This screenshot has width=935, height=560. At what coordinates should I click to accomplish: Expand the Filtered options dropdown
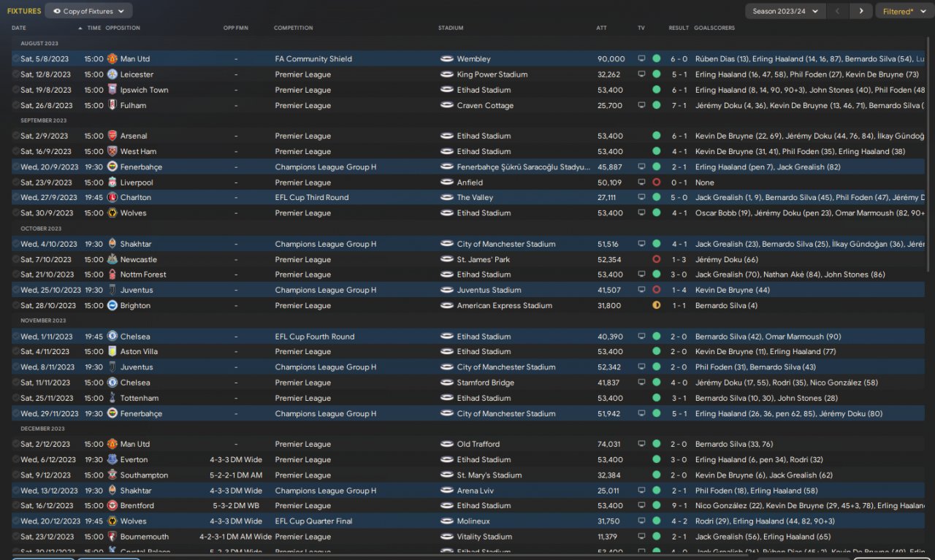pyautogui.click(x=902, y=11)
